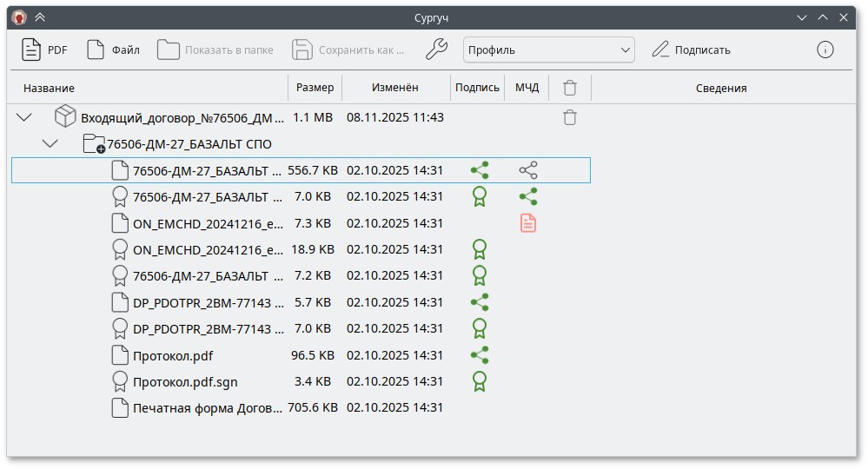Collapse the Входящий_договор package tree node
This screenshot has width=868, height=469.
pos(24,117)
